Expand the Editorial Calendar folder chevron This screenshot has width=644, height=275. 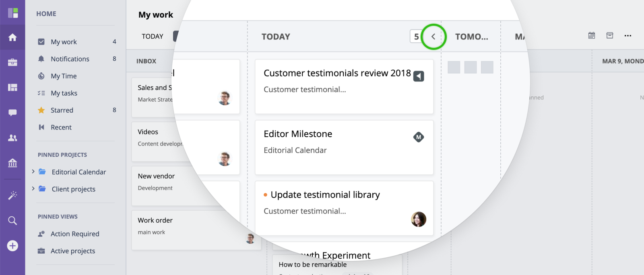33,171
